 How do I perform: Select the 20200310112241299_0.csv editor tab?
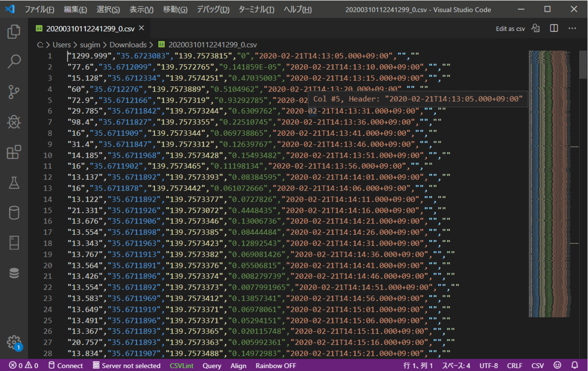(90, 28)
